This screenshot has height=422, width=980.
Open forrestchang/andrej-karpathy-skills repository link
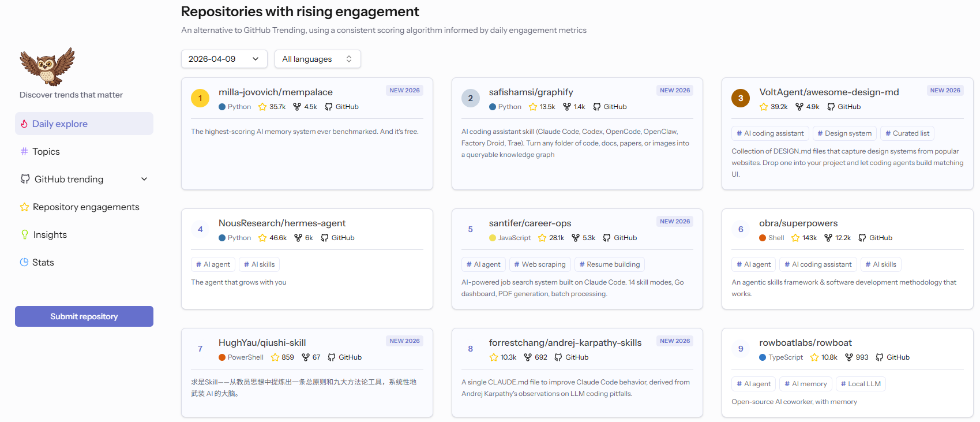(x=565, y=342)
